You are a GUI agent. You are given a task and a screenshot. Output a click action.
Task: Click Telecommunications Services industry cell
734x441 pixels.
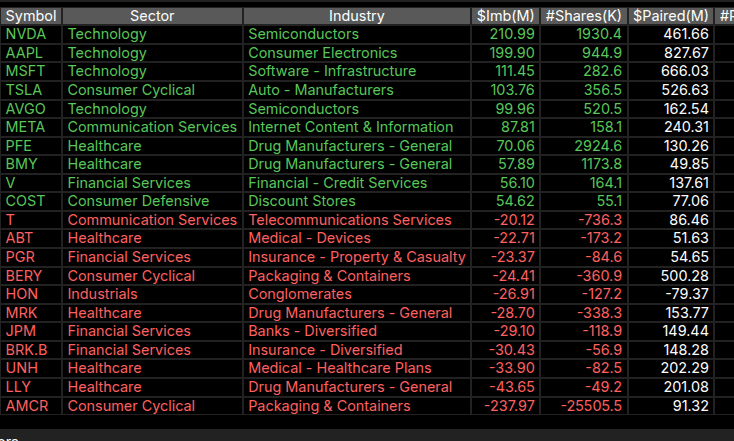pyautogui.click(x=357, y=220)
